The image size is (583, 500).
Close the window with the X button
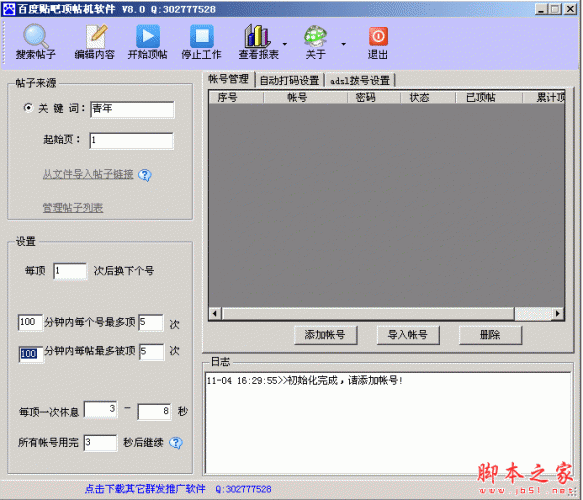click(570, 9)
